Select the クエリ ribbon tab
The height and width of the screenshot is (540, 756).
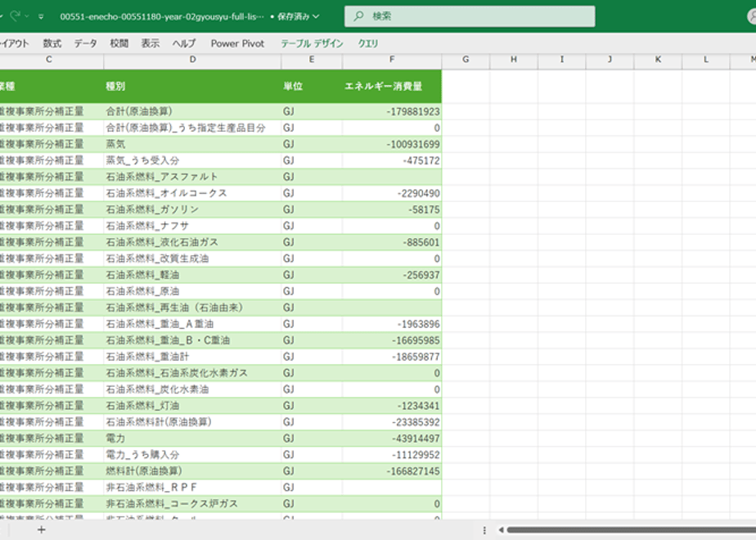point(368,43)
